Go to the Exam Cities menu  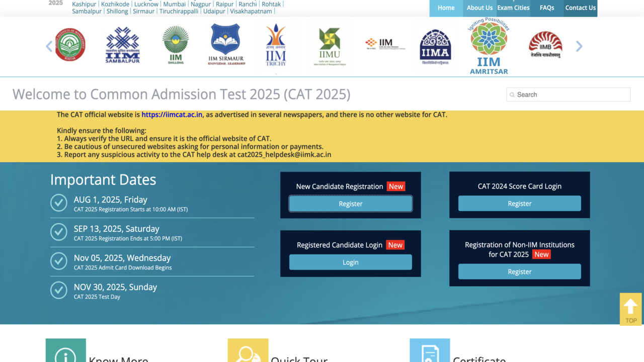click(x=513, y=8)
